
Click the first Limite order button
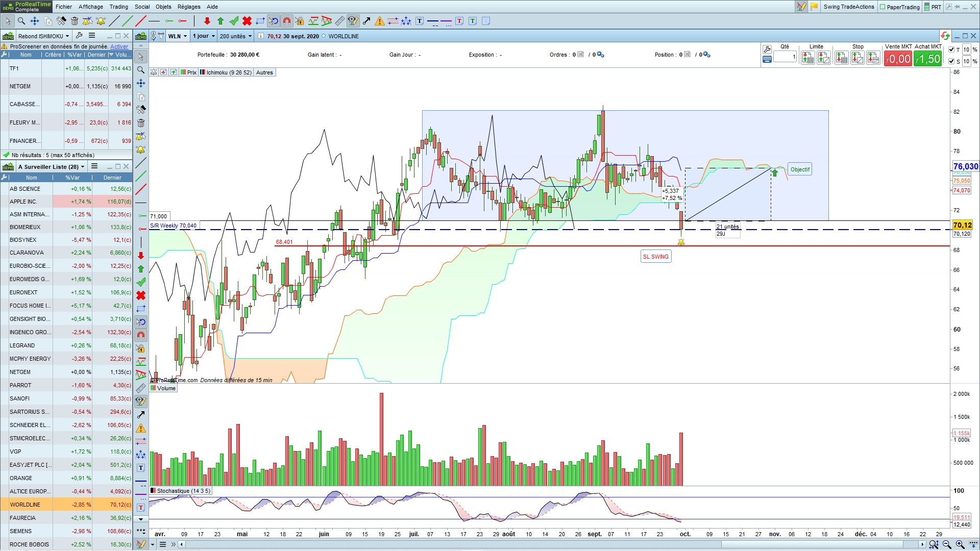click(807, 58)
